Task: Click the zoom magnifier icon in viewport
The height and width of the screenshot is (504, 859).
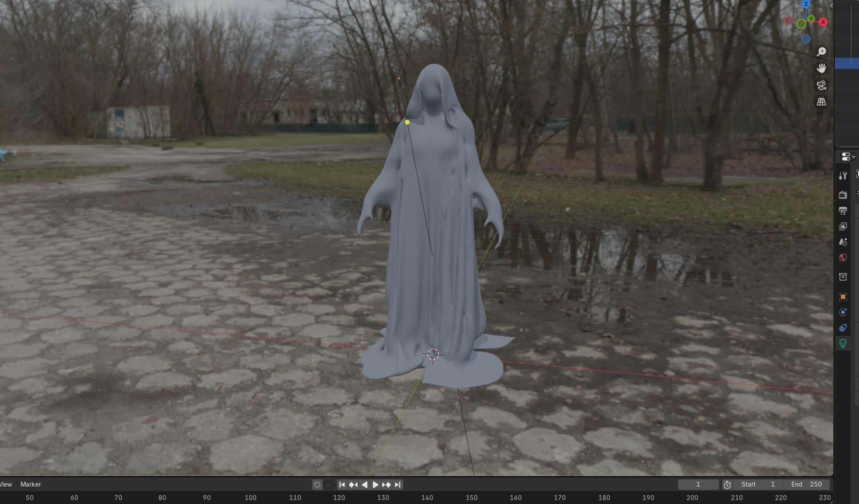Action: point(821,52)
